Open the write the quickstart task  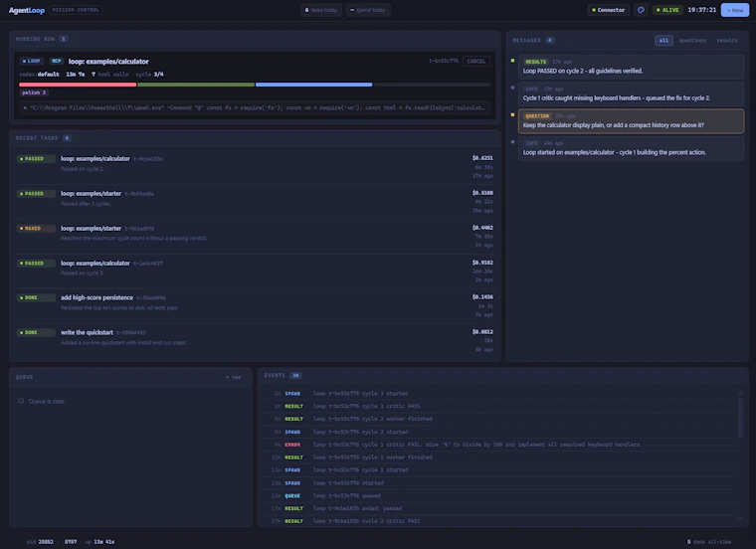255,340
